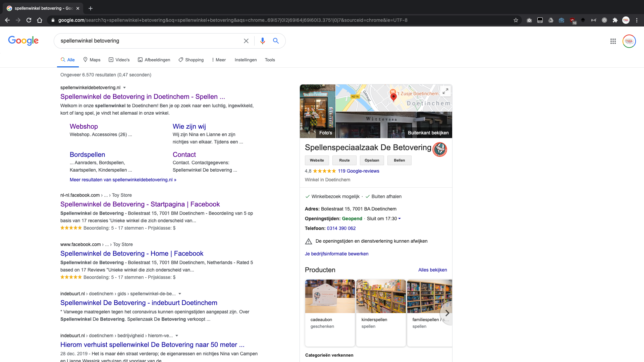Open dropdown arrow next to spellenwinkeldebetovering.nl
The width and height of the screenshot is (644, 362).
coord(124,88)
